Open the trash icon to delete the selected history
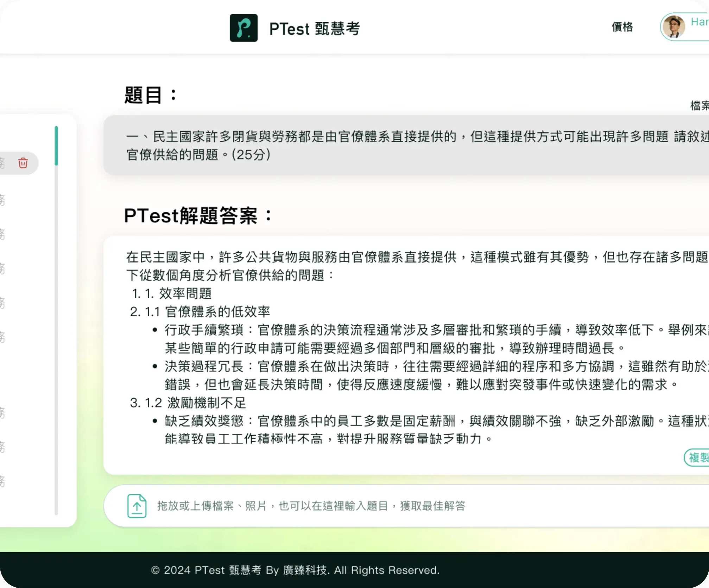The height and width of the screenshot is (588, 709). (x=23, y=163)
